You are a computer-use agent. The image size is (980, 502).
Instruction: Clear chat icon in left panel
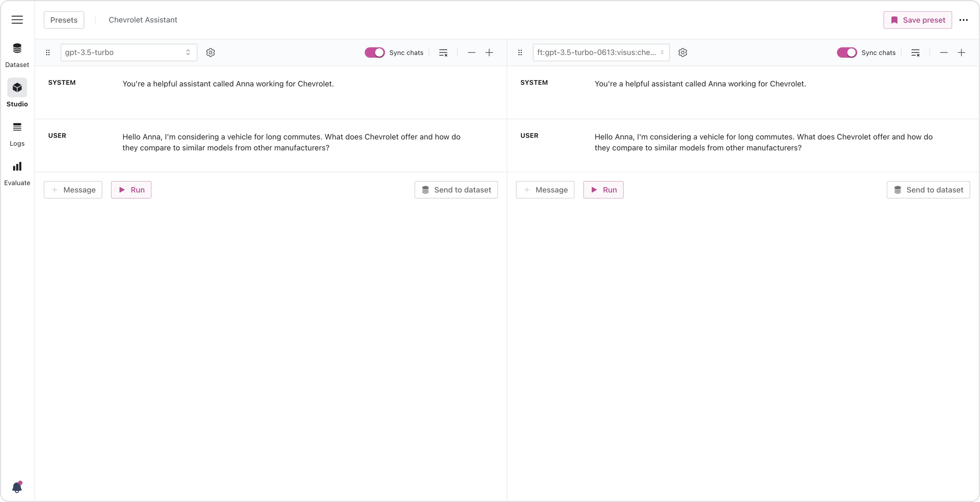coord(443,52)
